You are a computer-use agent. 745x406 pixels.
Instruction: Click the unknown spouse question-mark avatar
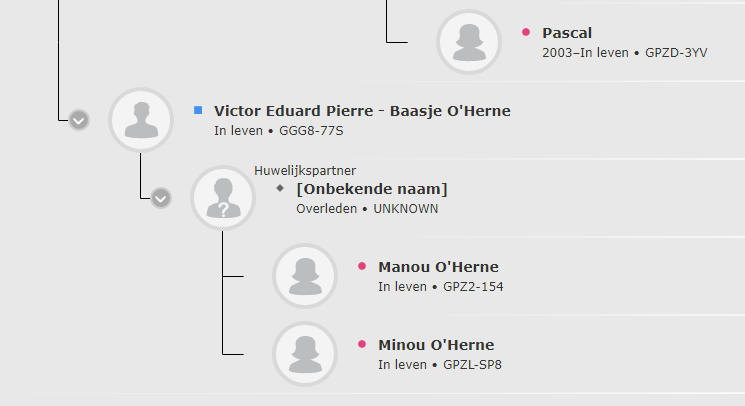(x=223, y=198)
